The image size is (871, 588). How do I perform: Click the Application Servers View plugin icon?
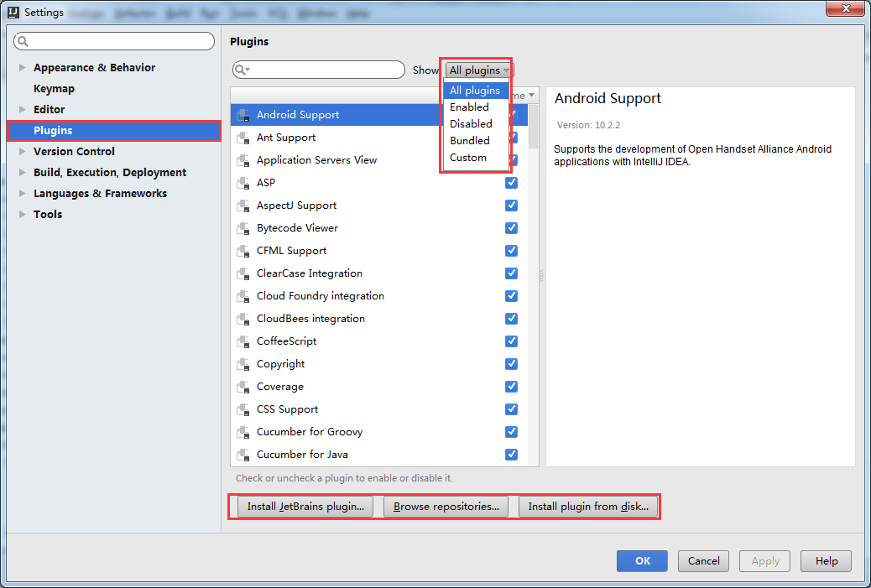tap(243, 161)
